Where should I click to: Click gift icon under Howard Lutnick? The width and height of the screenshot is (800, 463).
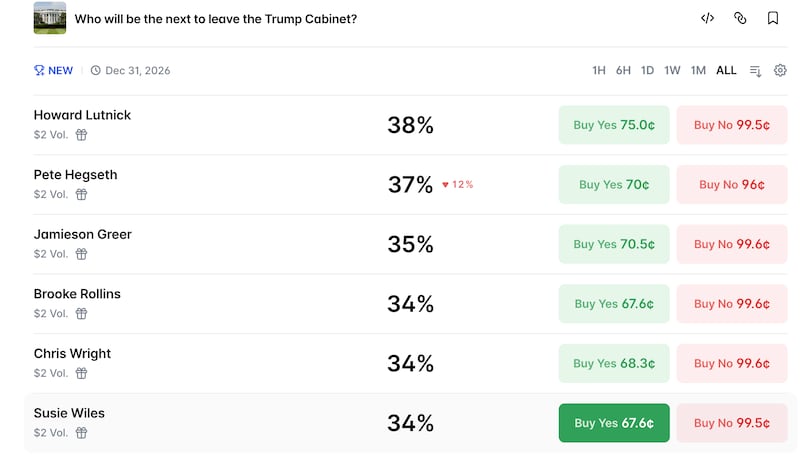point(82,135)
